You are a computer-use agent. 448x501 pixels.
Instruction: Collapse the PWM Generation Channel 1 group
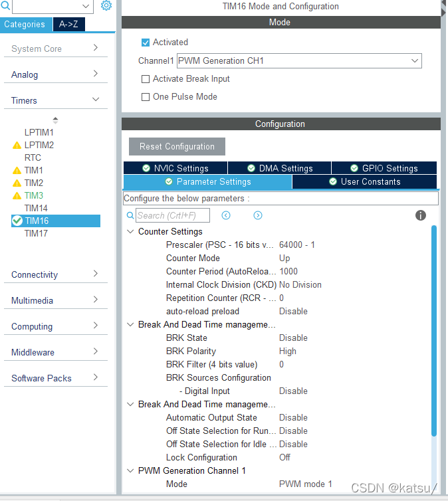130,470
